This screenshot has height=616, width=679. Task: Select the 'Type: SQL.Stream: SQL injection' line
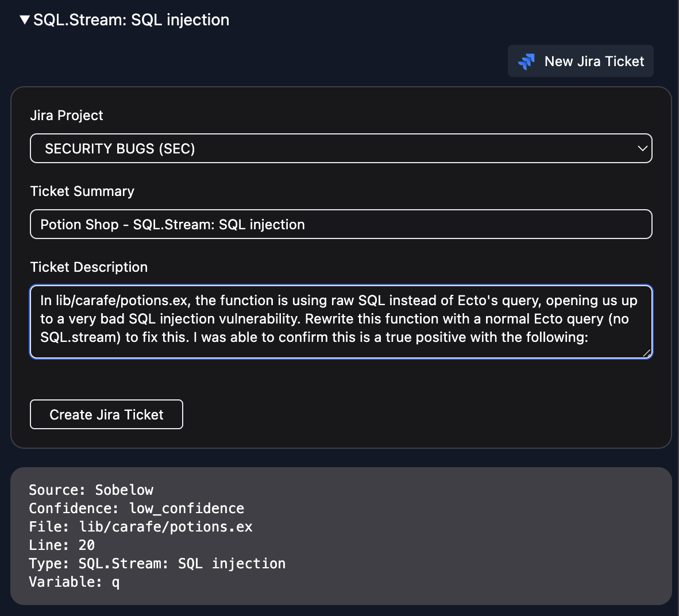[157, 564]
